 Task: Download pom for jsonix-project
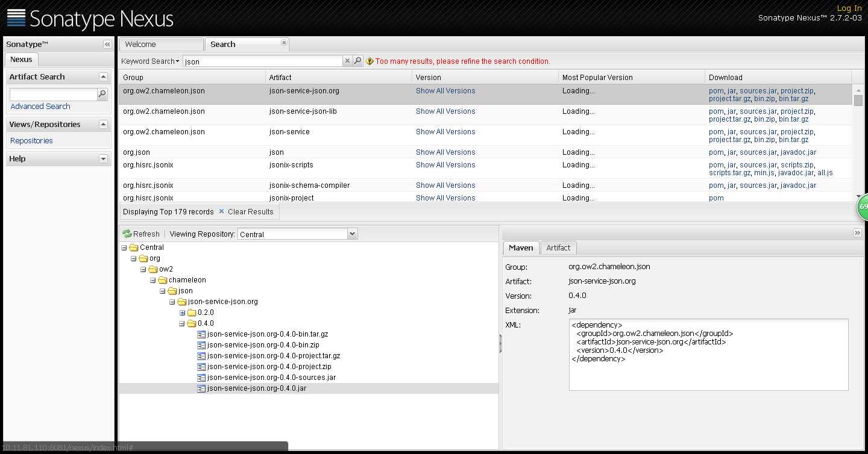[716, 197]
